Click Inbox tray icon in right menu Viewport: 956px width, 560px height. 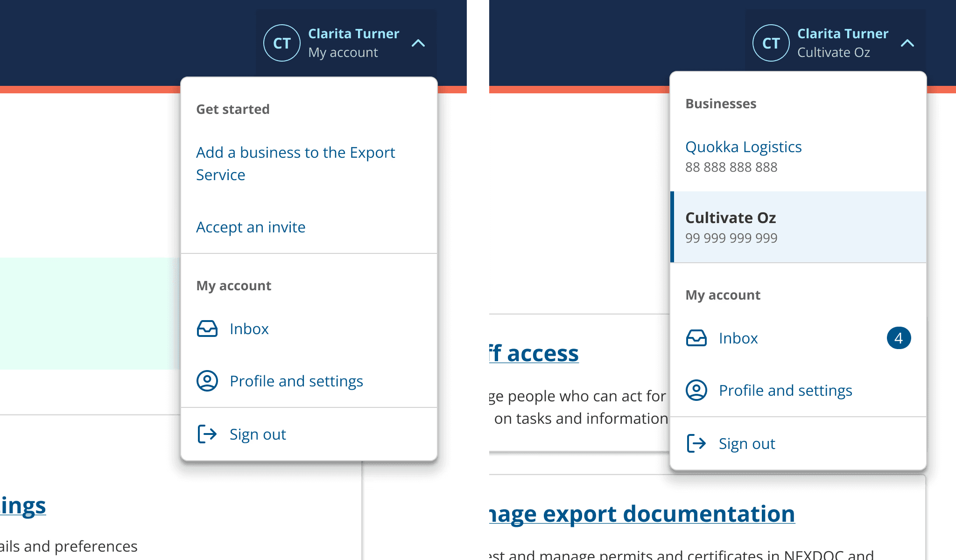click(x=696, y=338)
